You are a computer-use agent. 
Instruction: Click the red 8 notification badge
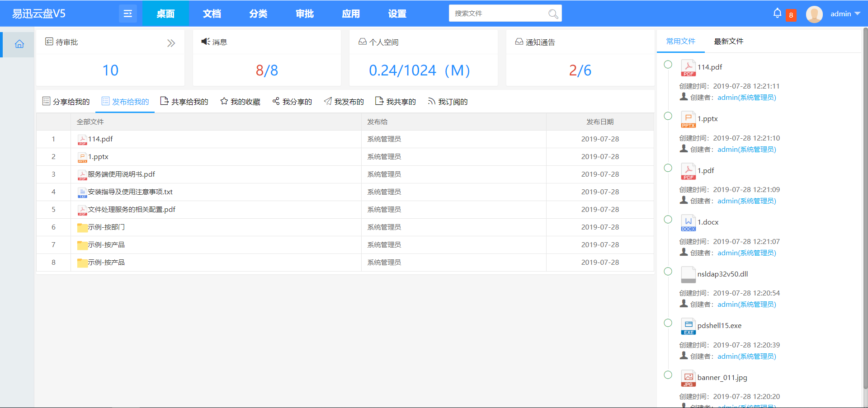tap(791, 15)
